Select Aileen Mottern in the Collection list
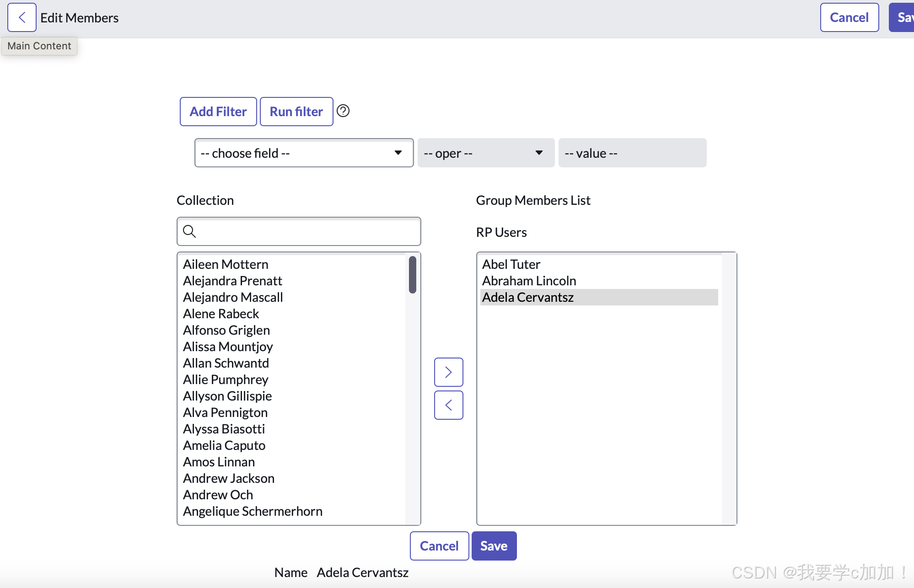914x588 pixels. (x=226, y=264)
